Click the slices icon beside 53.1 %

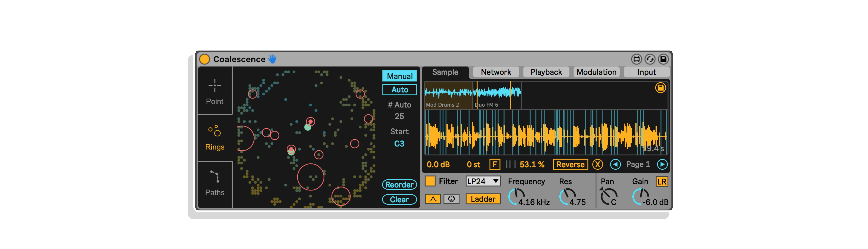pos(511,164)
